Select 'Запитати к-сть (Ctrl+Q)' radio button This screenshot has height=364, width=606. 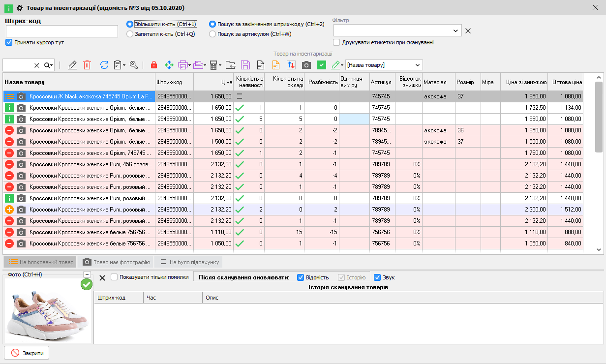coord(130,34)
